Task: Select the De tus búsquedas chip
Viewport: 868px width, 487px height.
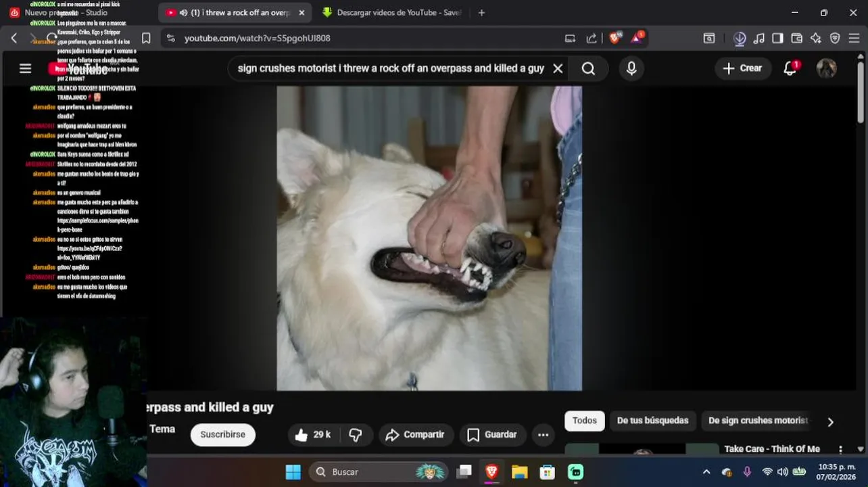Action: (x=652, y=421)
